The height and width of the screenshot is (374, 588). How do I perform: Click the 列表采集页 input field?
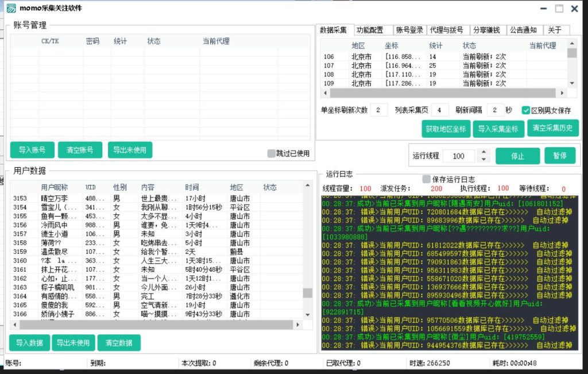(440, 110)
